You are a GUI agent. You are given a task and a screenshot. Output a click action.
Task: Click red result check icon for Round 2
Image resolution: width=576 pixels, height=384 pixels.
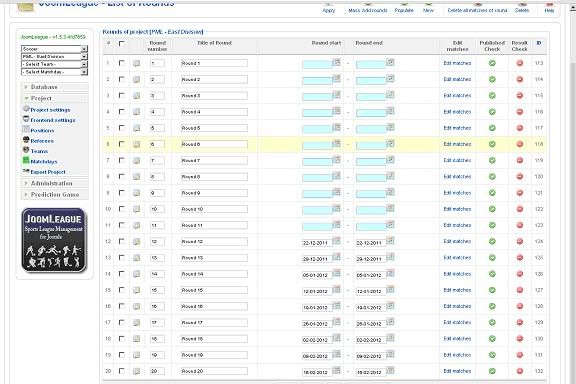pos(520,79)
